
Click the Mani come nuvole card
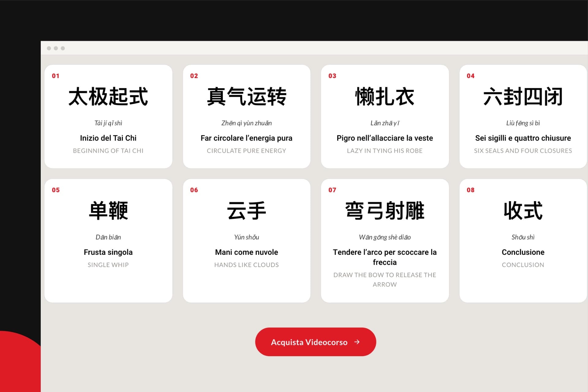247,241
